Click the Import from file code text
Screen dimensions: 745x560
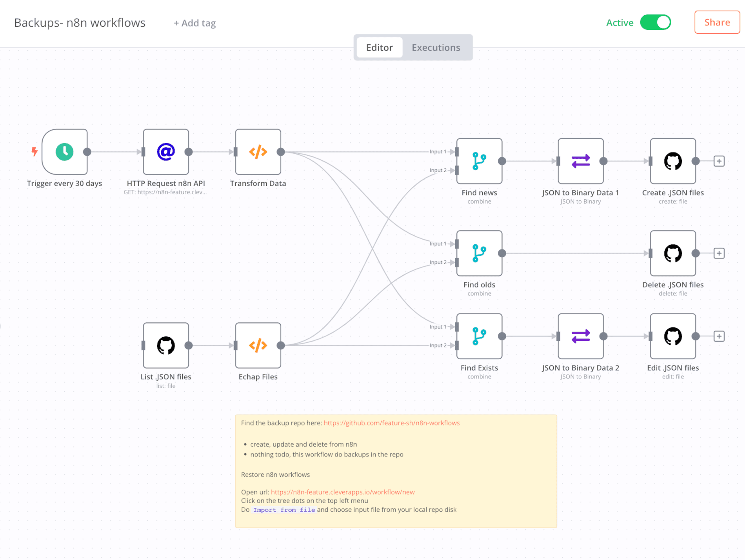click(284, 510)
